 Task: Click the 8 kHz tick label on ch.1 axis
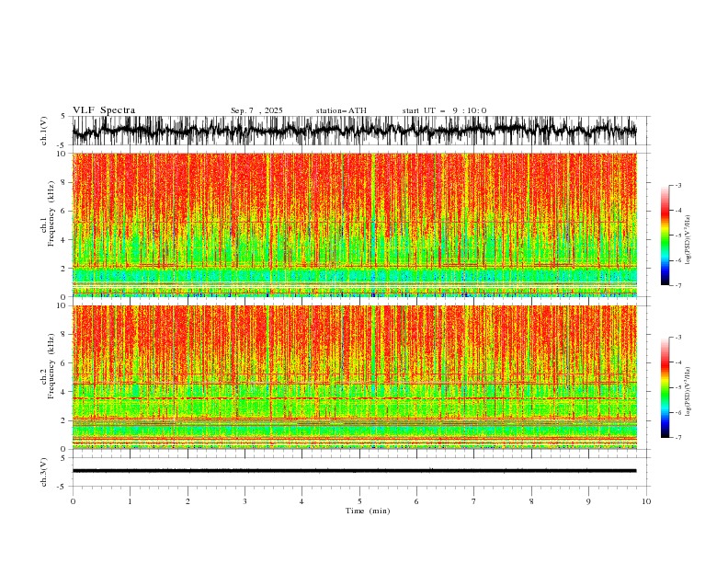pos(63,182)
